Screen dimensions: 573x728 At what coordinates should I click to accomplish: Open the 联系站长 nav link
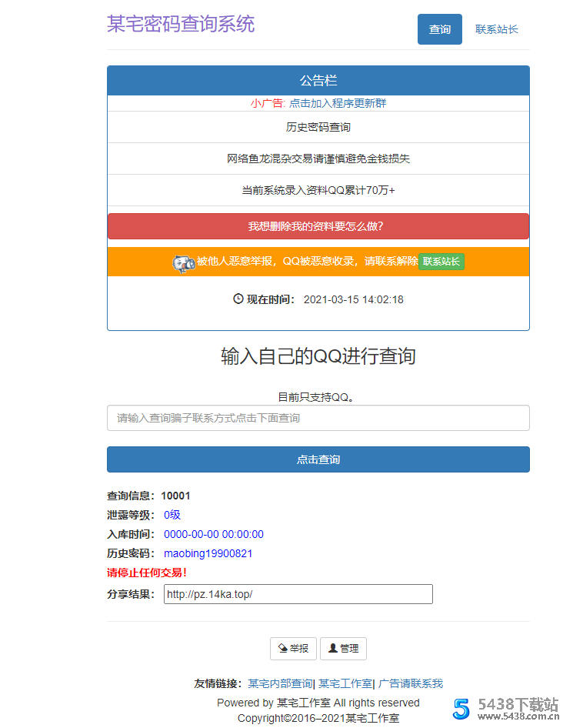pyautogui.click(x=496, y=29)
